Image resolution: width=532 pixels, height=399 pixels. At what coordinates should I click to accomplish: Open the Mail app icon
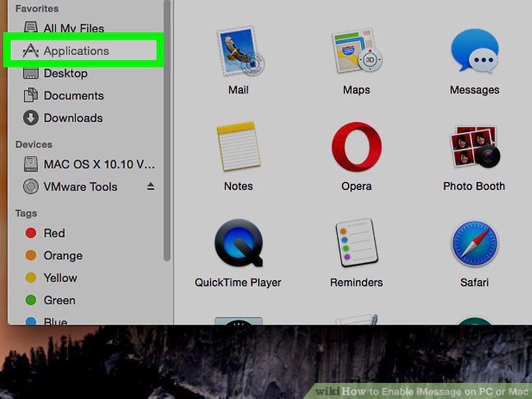(x=240, y=51)
